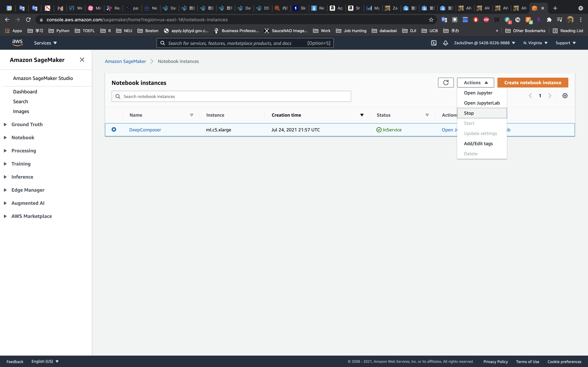Click the refresh notebook instances icon button
Screen dimensions: 588x367
446,83
